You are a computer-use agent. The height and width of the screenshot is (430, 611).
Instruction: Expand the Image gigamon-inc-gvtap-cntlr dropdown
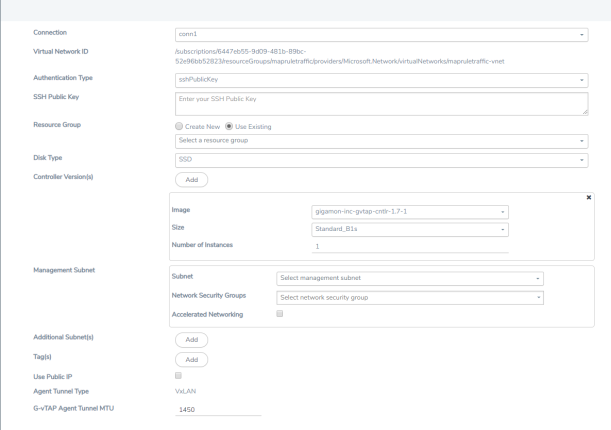click(x=410, y=212)
